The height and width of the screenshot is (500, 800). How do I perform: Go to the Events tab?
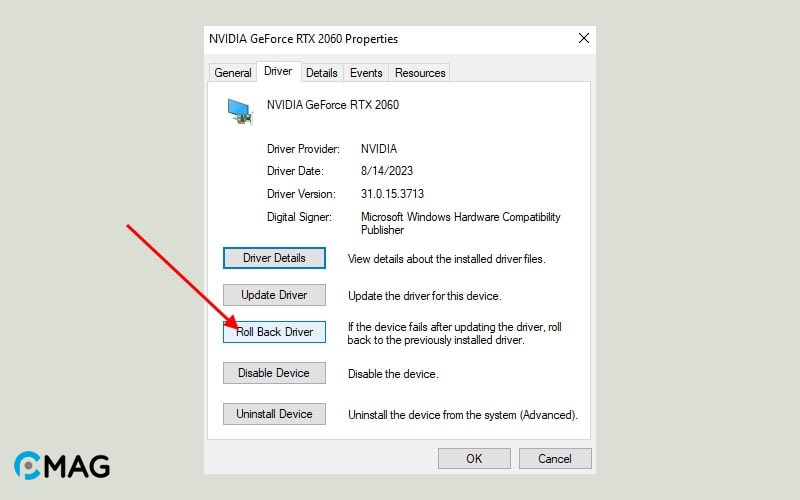coord(366,73)
